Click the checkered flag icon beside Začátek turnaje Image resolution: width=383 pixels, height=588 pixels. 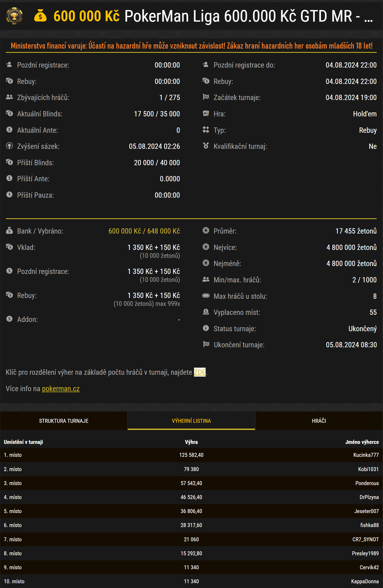206,97
